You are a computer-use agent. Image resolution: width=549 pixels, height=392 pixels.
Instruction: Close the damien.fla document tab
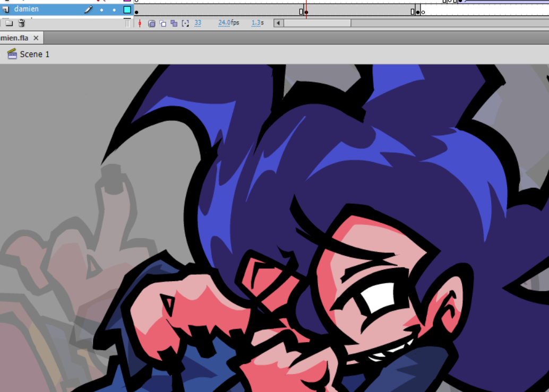pos(36,38)
